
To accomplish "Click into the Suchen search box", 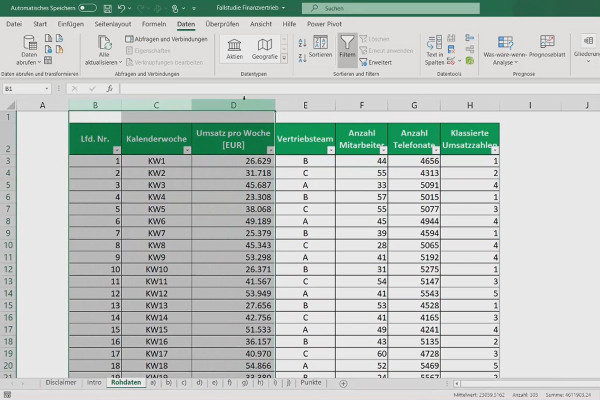I will point(391,8).
